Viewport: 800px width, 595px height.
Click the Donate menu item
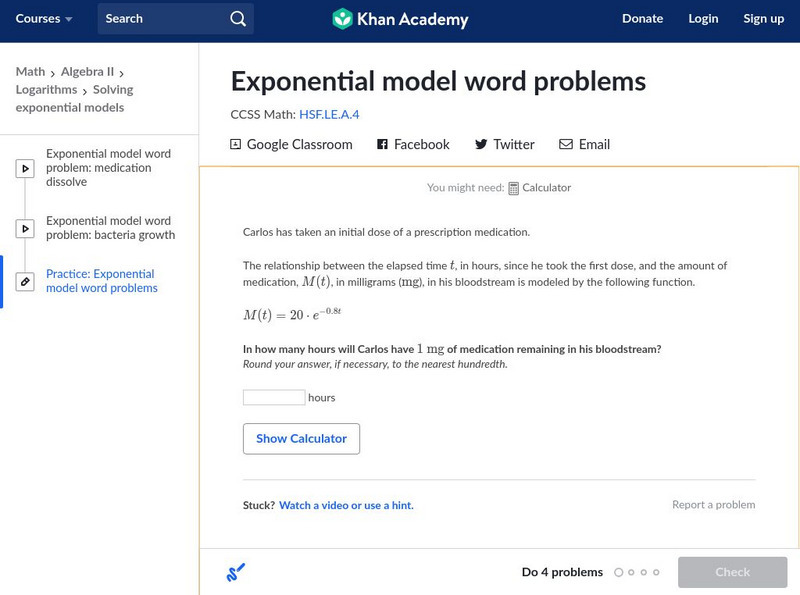click(x=642, y=19)
